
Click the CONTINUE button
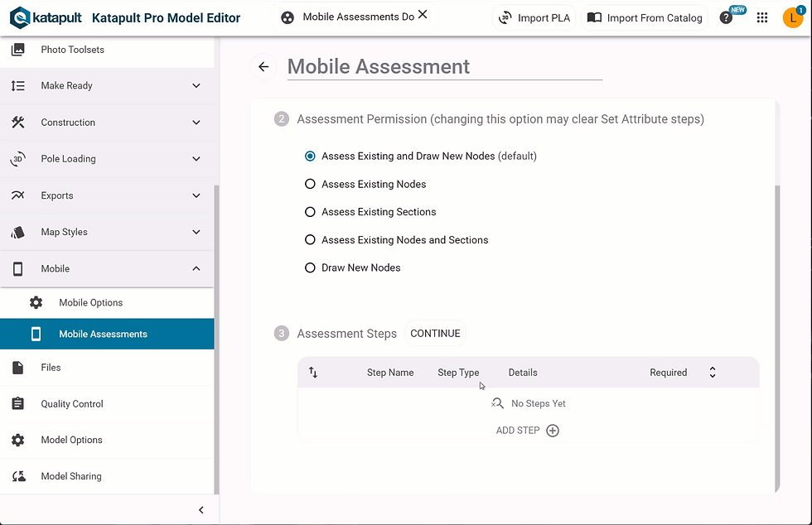pos(435,334)
